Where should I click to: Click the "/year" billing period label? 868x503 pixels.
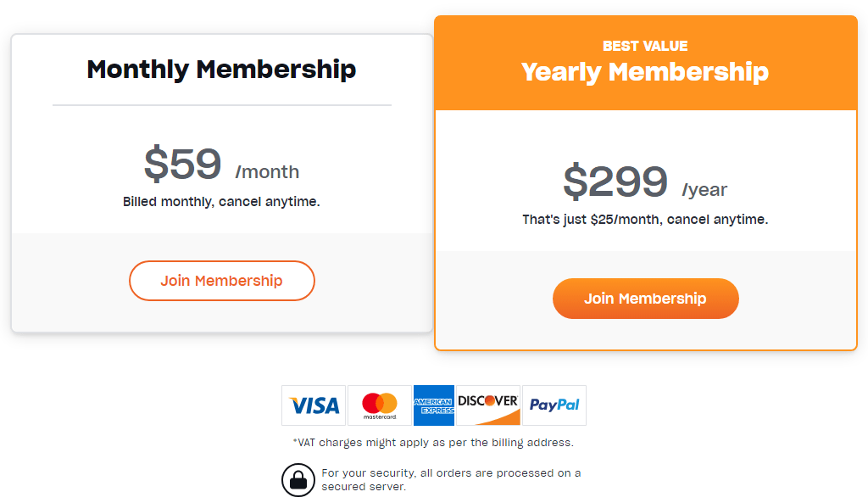[705, 189]
